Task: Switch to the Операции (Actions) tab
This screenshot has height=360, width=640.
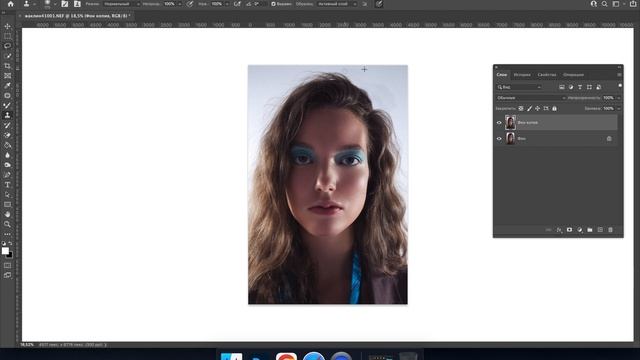Action: point(573,75)
